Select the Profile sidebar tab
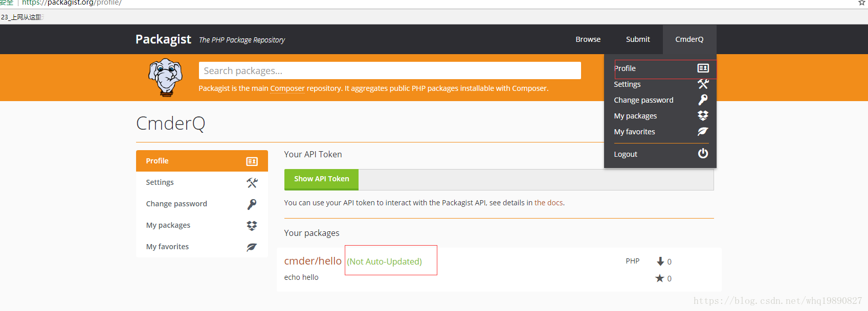 (x=202, y=161)
